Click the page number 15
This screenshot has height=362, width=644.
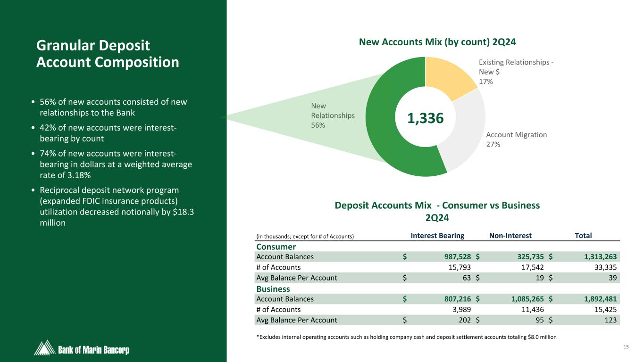[x=626, y=347]
